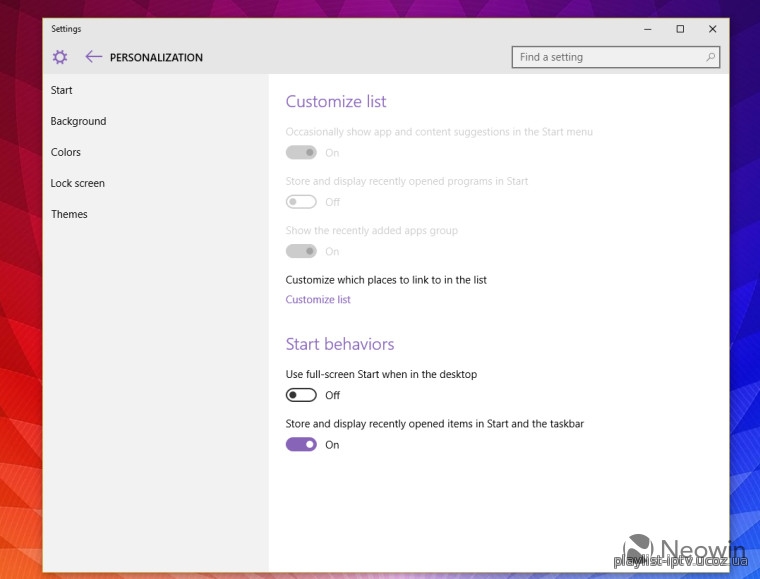Go back using the back arrow
Image resolution: width=760 pixels, height=579 pixels.
point(94,57)
